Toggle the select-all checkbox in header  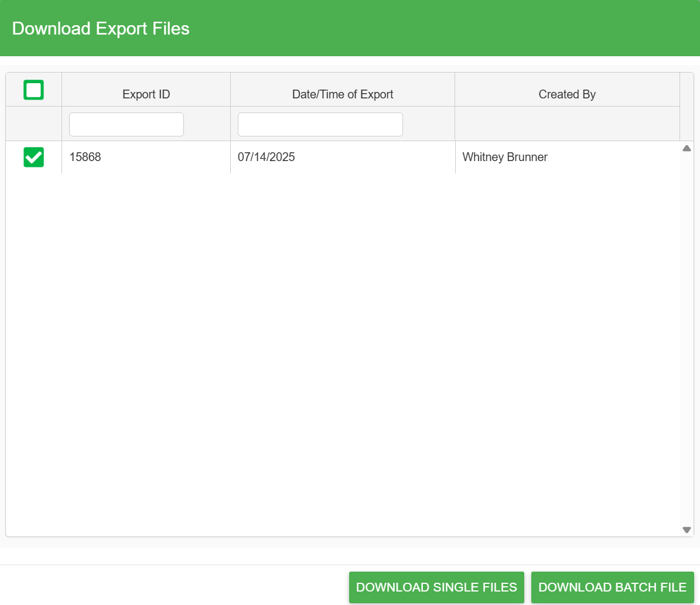33,90
